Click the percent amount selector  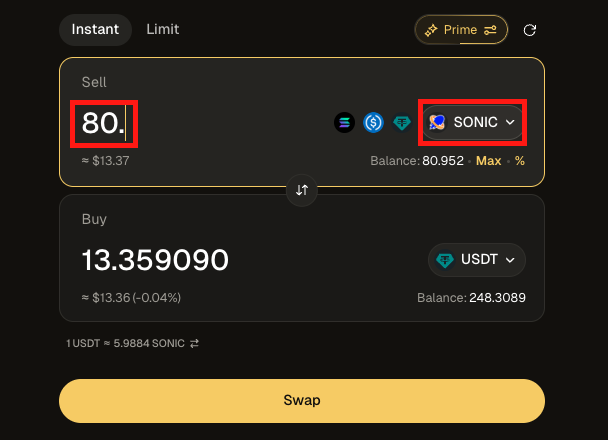click(520, 160)
